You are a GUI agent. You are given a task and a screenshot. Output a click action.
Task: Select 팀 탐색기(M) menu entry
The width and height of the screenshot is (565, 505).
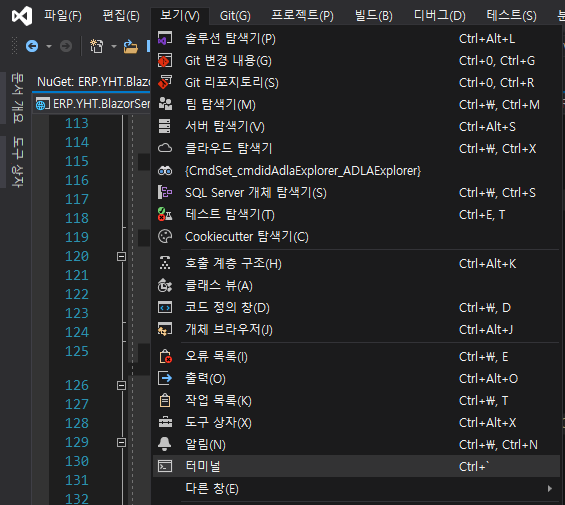357,105
